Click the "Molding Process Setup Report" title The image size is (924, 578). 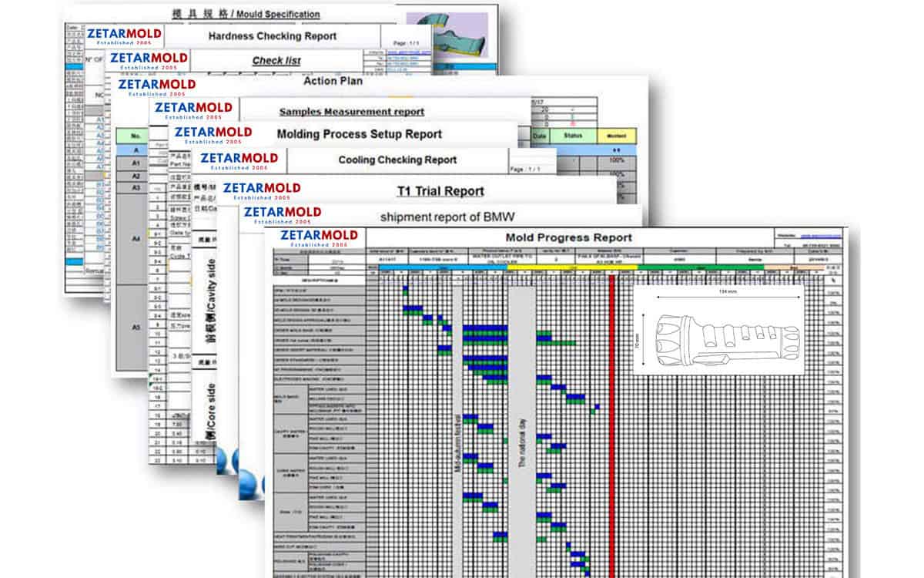359,134
